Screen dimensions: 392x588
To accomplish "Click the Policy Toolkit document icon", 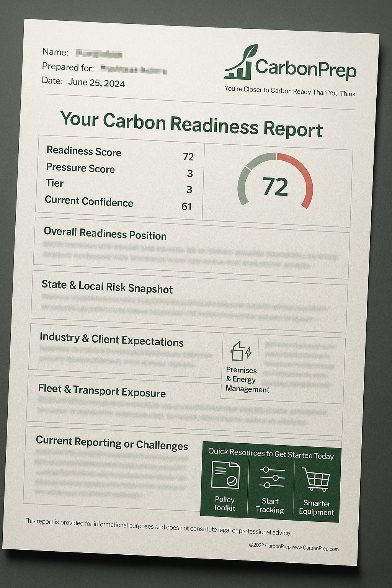I will point(225,475).
